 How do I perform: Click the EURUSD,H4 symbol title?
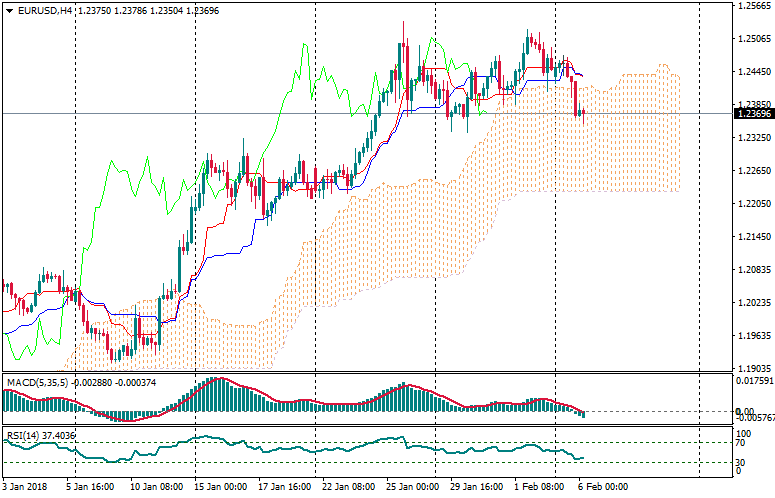(44, 11)
